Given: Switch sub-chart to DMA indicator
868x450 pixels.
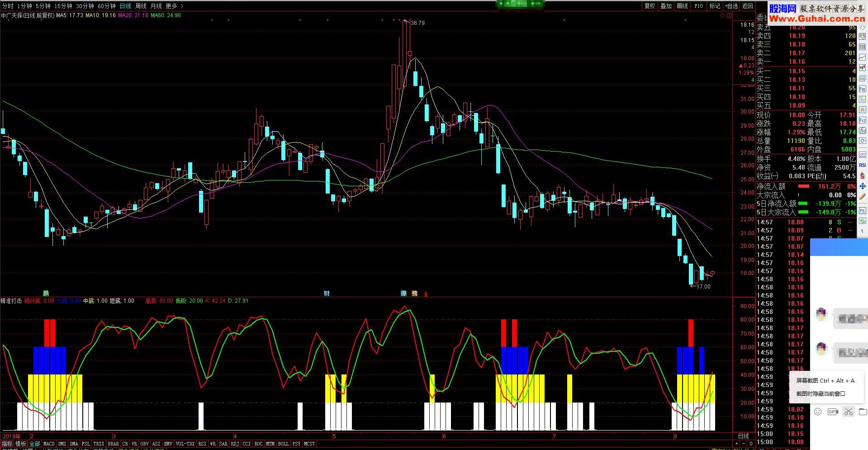Looking at the screenshot, I should click(x=74, y=444).
